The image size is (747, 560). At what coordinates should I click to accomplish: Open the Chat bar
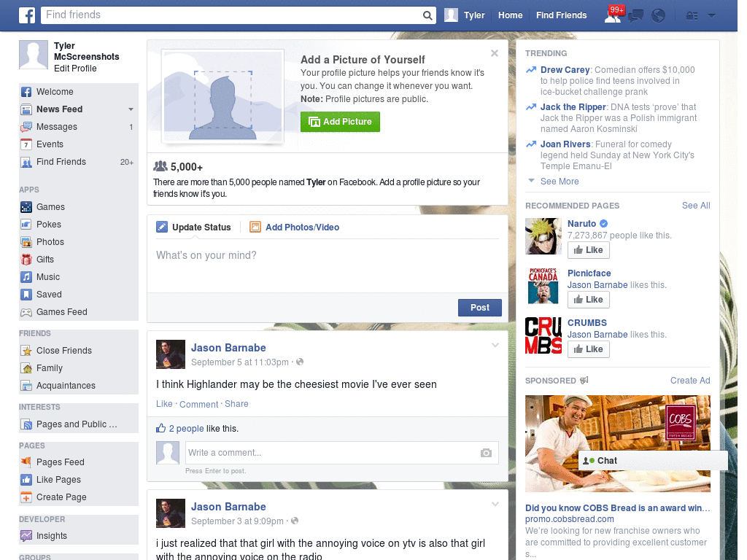(653, 461)
